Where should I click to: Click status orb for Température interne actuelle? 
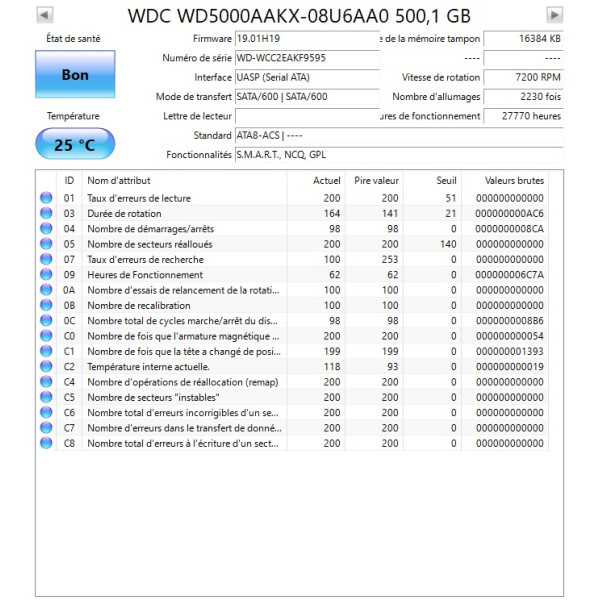(46, 366)
